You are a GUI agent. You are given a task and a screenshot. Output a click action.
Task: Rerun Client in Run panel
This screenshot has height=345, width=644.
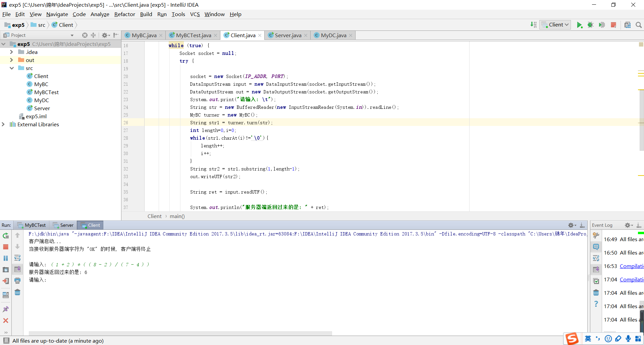(6, 235)
